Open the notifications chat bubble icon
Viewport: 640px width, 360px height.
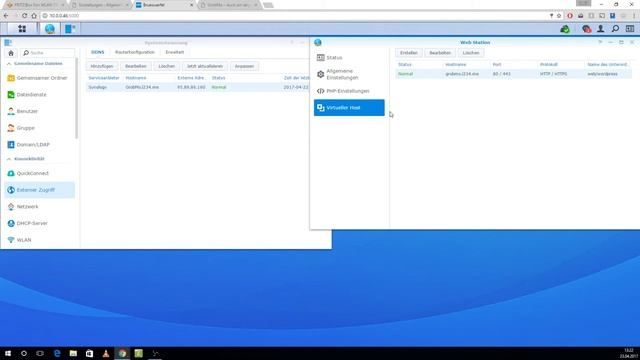coord(587,29)
